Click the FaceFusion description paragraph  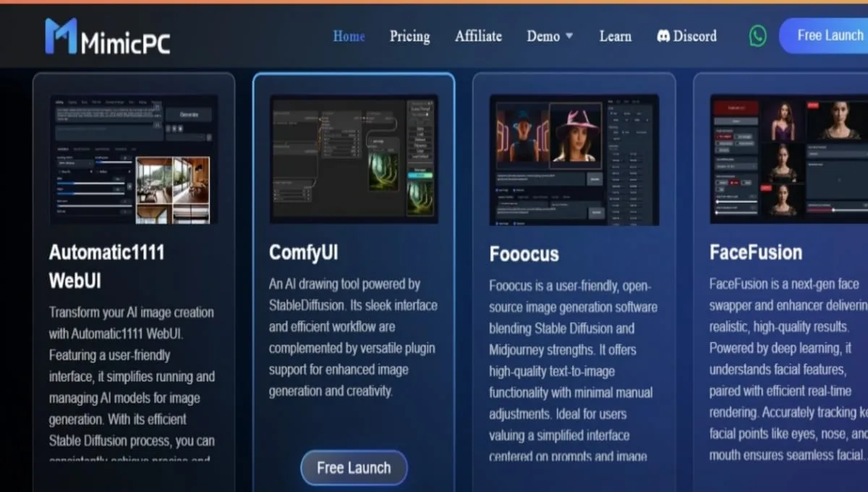[788, 370]
